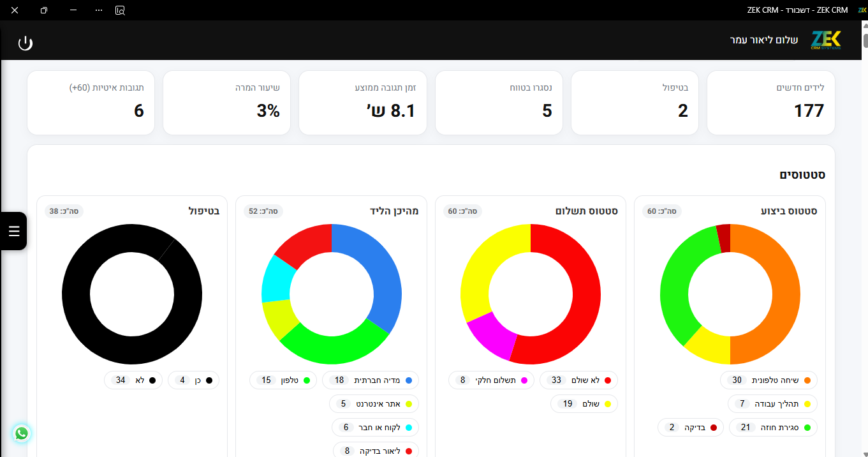This screenshot has height=457, width=868.
Task: Toggle the 'לא שולם' legend item
Action: click(x=579, y=380)
